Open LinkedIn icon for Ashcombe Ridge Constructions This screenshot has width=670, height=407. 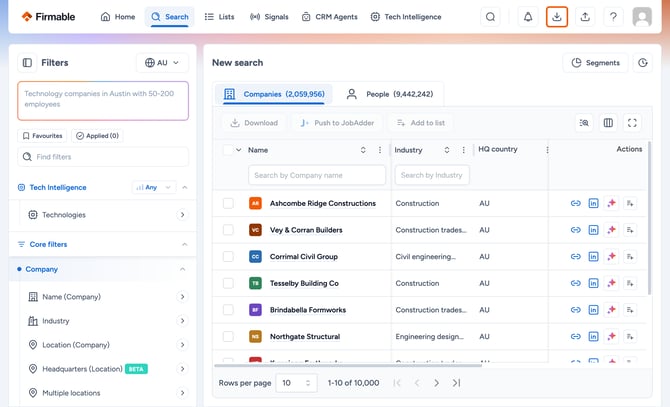593,203
